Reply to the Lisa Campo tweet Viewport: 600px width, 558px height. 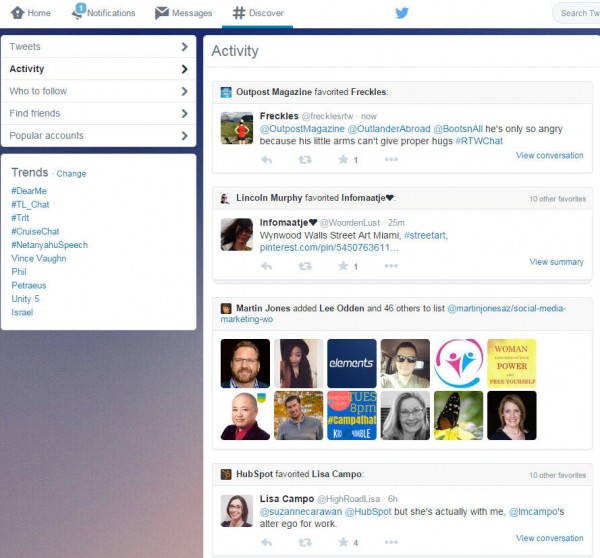(266, 542)
